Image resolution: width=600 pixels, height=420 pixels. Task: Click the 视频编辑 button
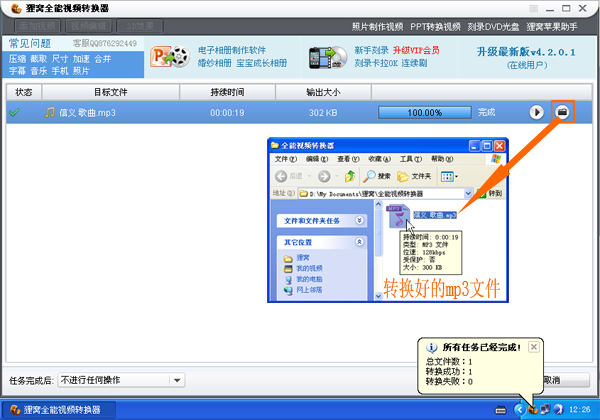[89, 26]
